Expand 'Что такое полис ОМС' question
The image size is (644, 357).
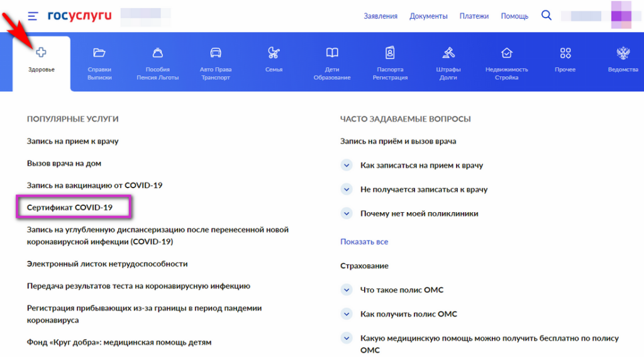point(346,290)
